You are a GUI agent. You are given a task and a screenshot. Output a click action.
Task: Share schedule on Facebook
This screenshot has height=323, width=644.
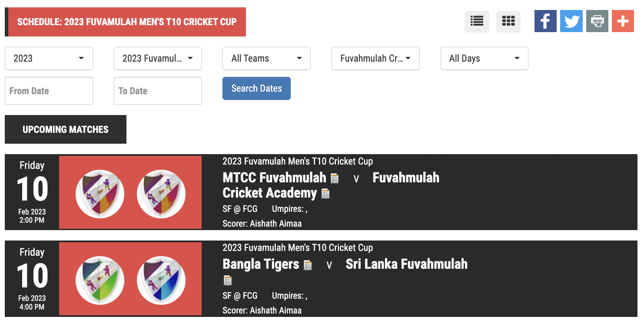[545, 21]
